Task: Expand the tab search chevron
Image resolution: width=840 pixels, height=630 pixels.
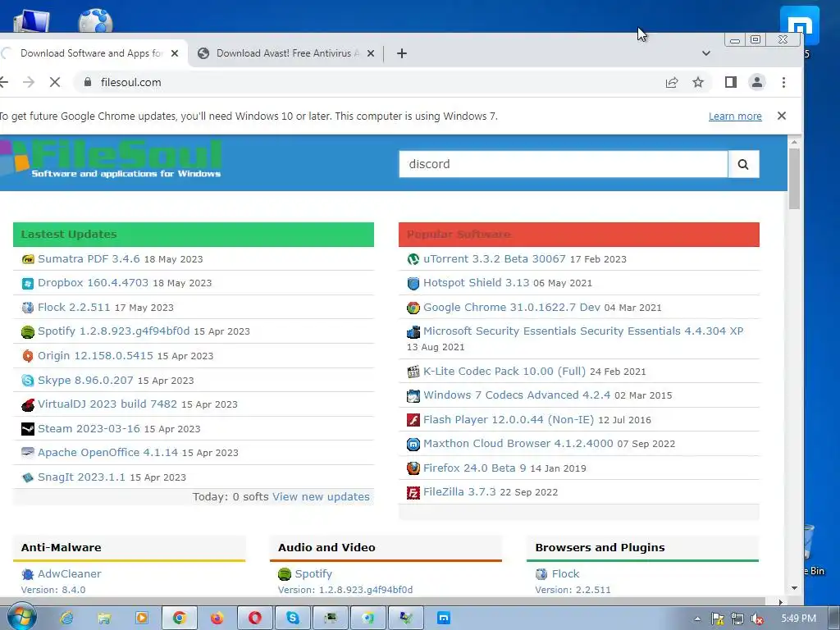Action: (706, 53)
